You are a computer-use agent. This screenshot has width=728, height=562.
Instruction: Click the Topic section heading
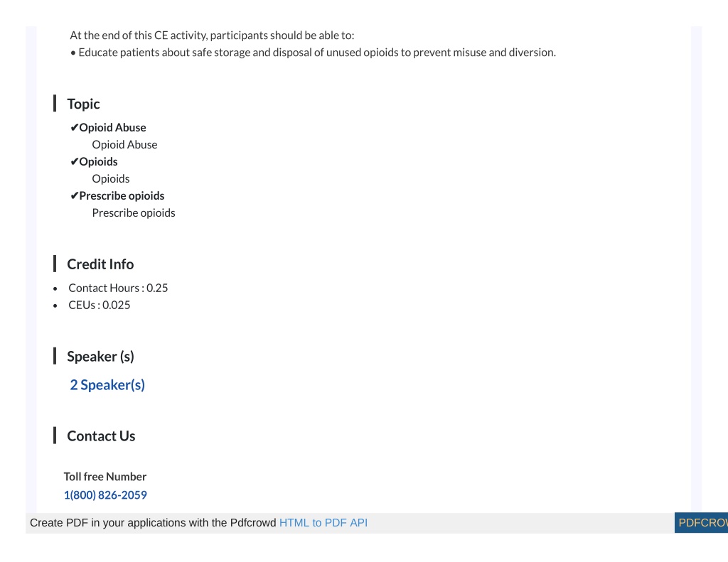83,104
